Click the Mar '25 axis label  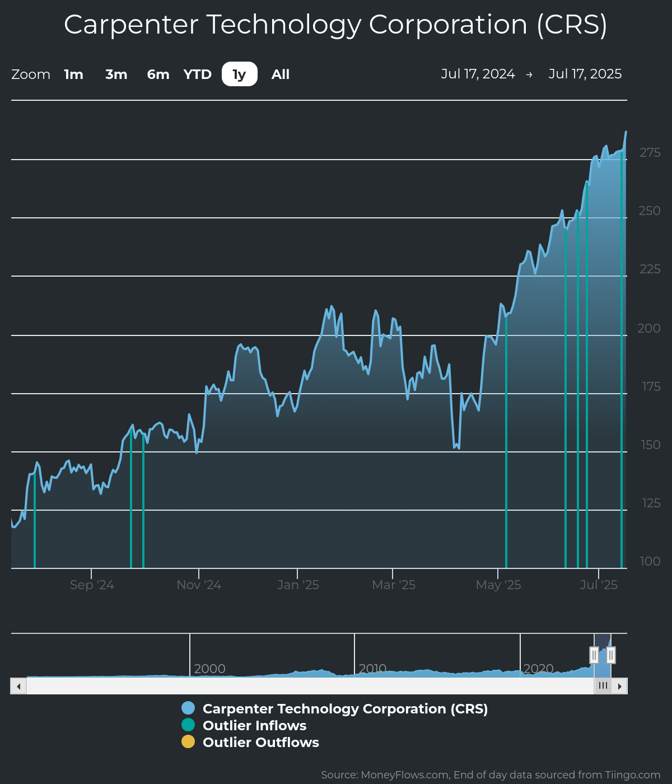coord(394,585)
